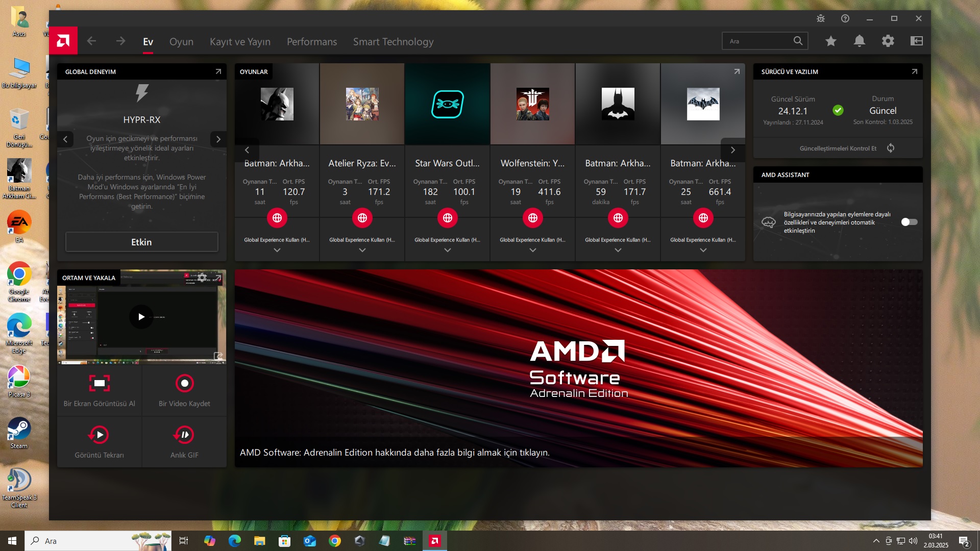This screenshot has height=551, width=980.
Task: Open the notifications bell
Action: (859, 41)
